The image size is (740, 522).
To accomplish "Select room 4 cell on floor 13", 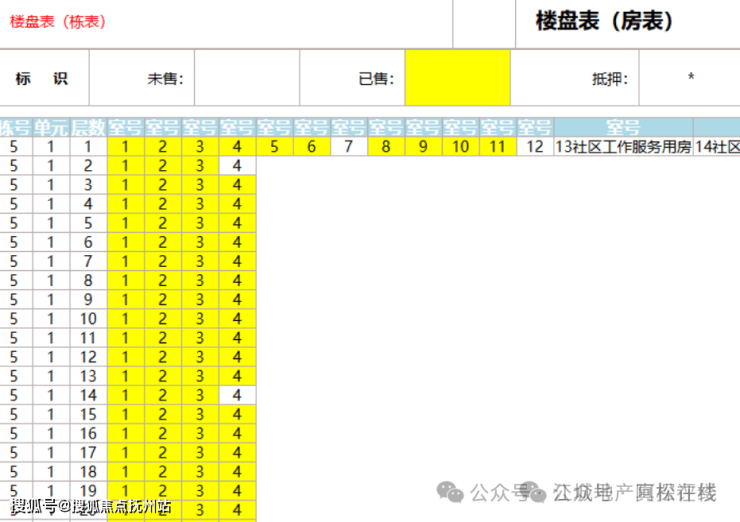I will [237, 376].
